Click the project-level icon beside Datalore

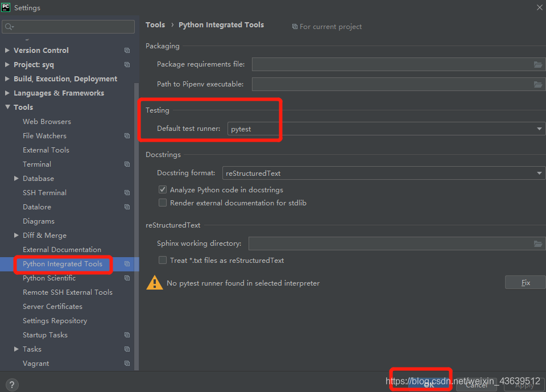click(127, 207)
